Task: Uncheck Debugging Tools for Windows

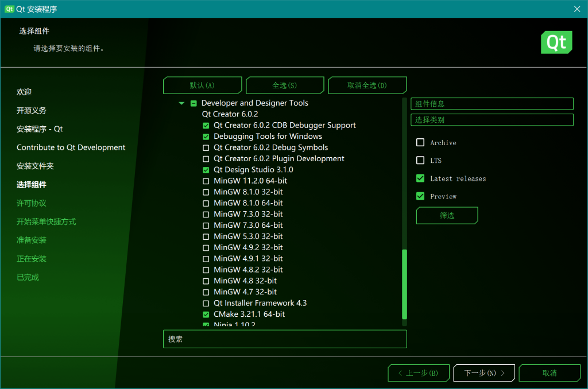Action: click(x=206, y=137)
